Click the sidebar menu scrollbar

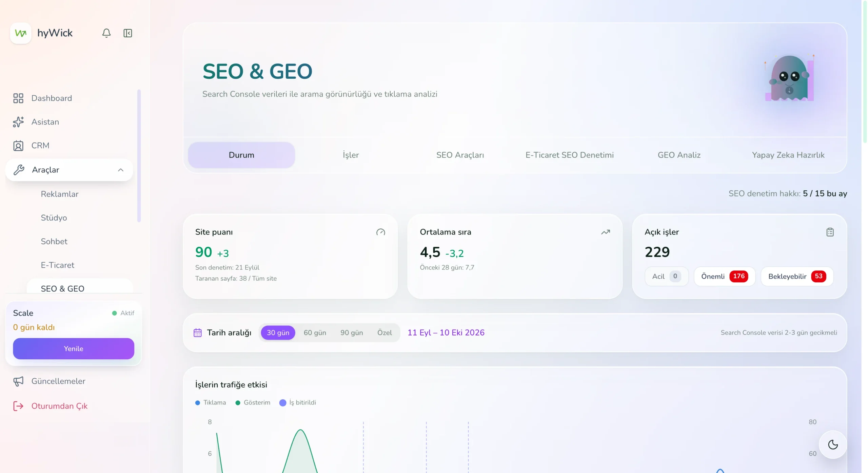139,156
